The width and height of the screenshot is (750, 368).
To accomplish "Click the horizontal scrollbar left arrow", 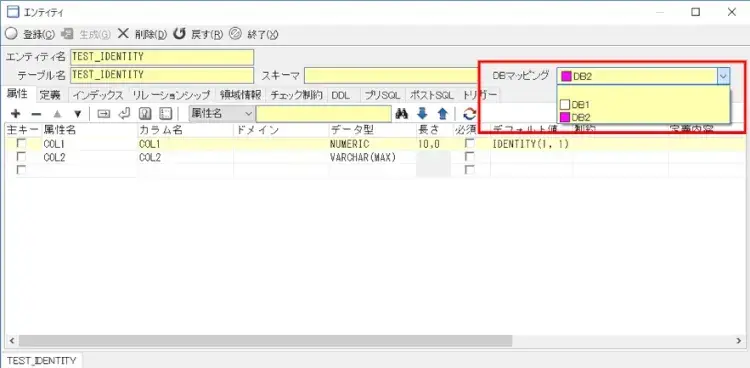I will [x=11, y=340].
